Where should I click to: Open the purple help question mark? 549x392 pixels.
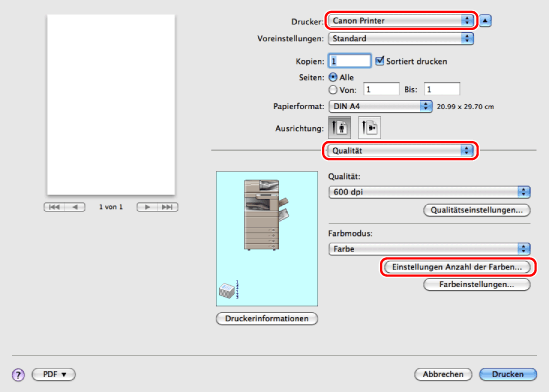(x=18, y=375)
